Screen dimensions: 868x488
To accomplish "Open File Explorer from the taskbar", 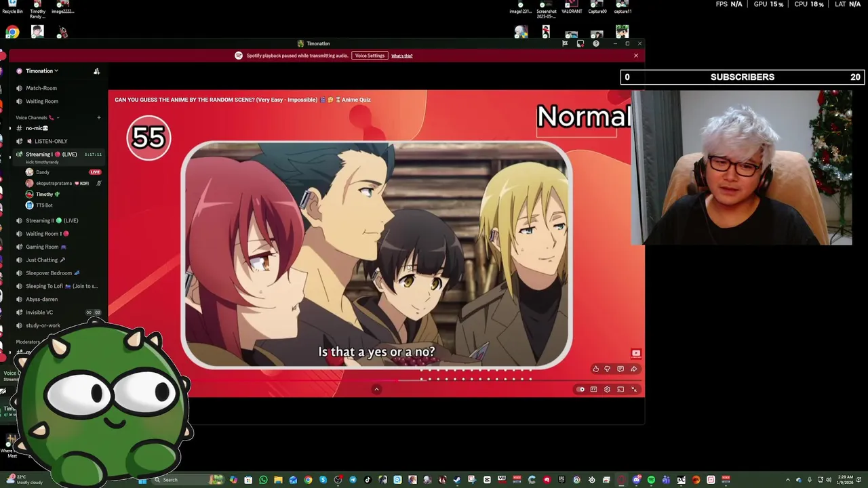I will click(x=278, y=480).
